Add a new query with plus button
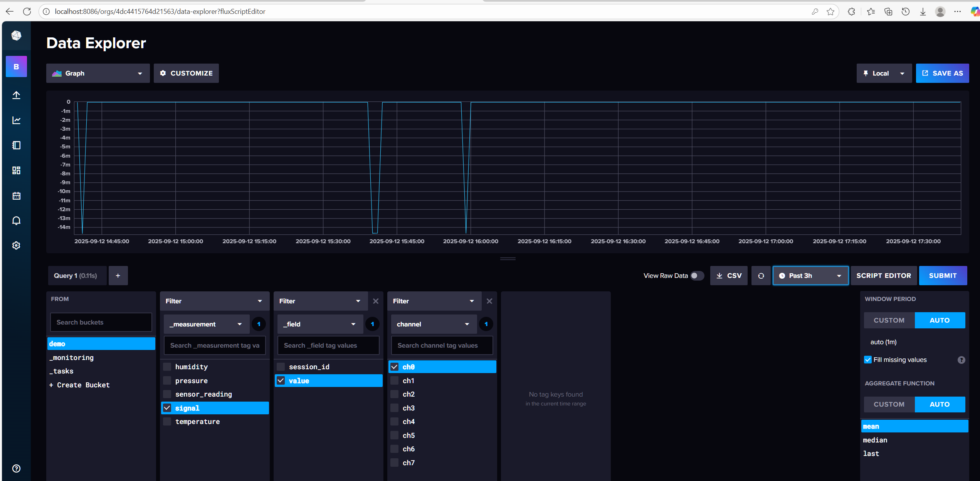This screenshot has height=481, width=980. (118, 276)
